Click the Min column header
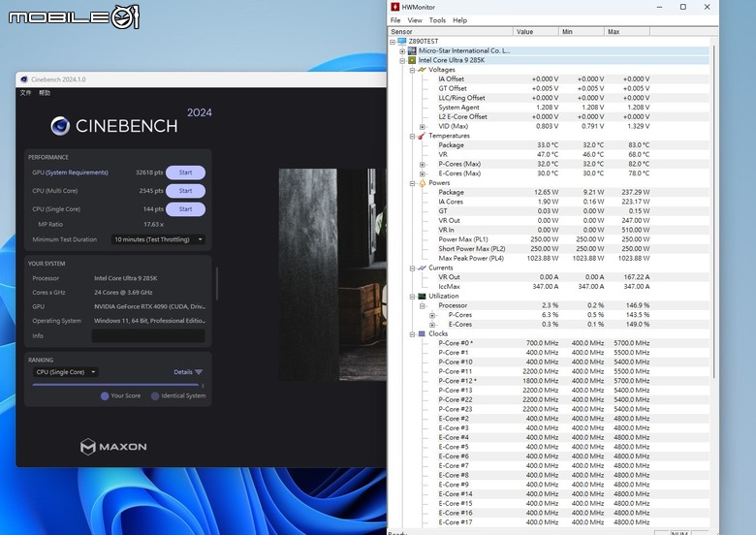 (x=582, y=32)
